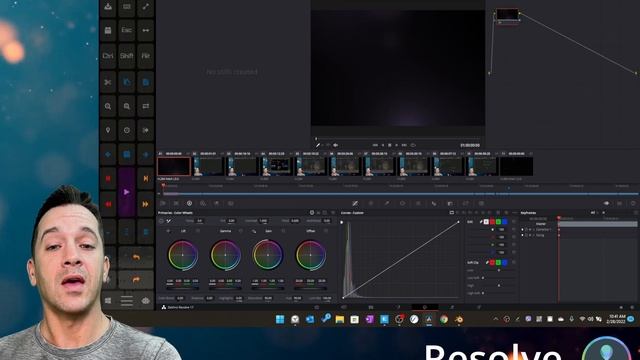Switch to the Color page tab
The height and width of the screenshot is (360, 640).
pos(424,307)
